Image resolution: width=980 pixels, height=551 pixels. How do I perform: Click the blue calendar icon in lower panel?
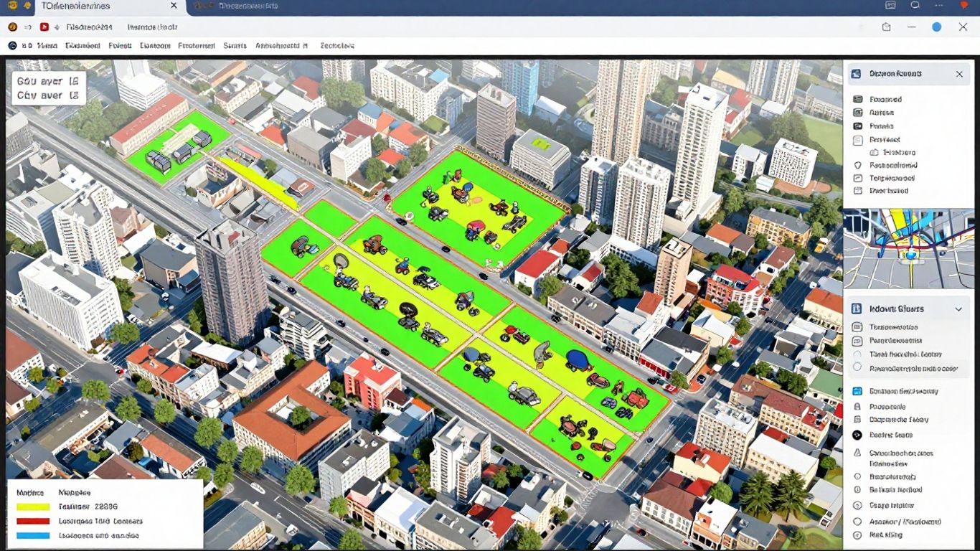pyautogui.click(x=857, y=392)
